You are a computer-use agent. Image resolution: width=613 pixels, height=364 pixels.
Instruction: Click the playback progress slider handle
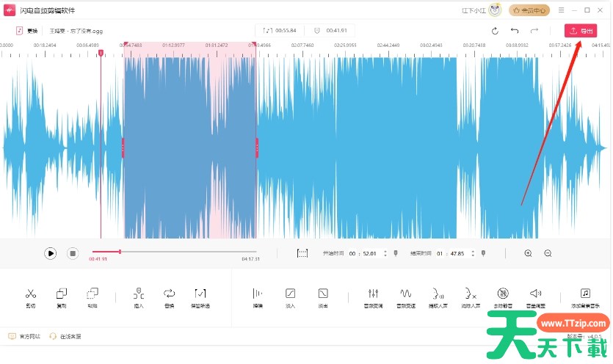[120, 252]
